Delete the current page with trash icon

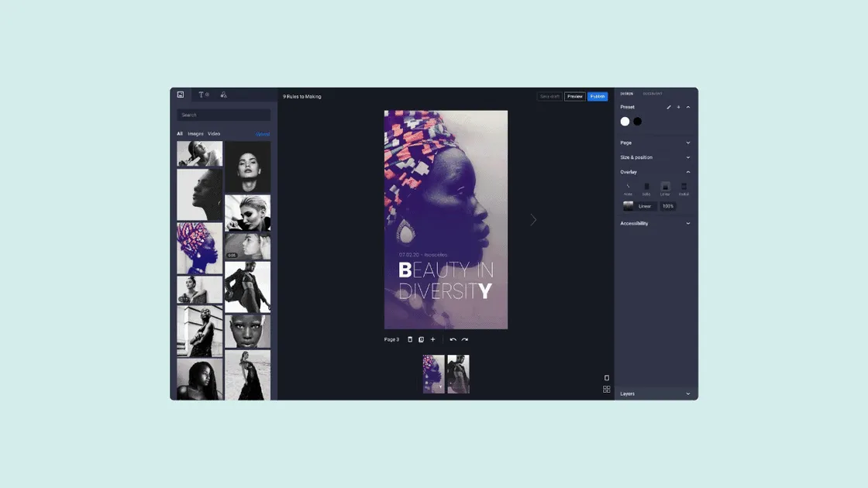(x=410, y=339)
